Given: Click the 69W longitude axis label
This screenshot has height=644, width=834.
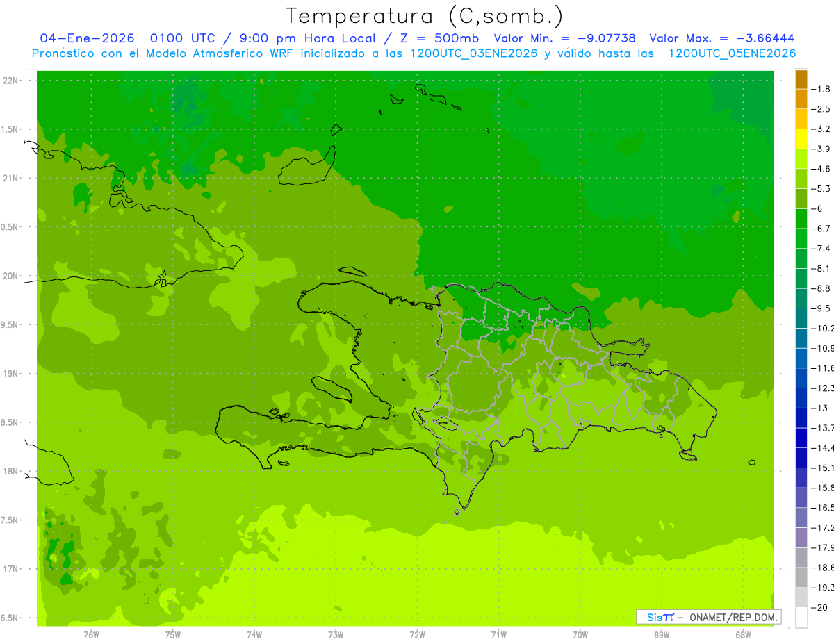Looking at the screenshot, I should [662, 634].
